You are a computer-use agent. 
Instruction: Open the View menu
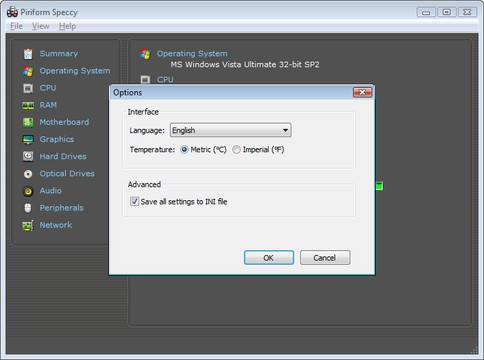(x=40, y=26)
